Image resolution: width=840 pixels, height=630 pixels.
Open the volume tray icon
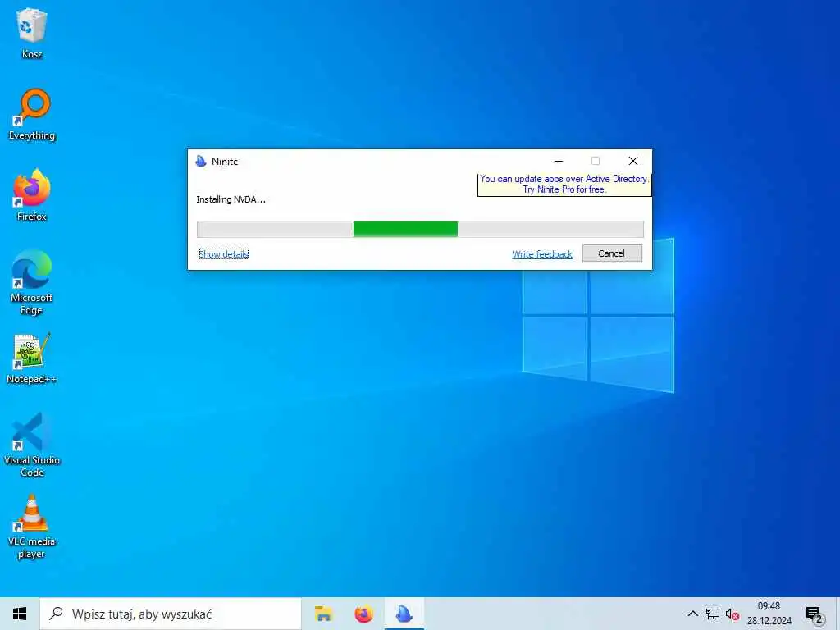pyautogui.click(x=733, y=614)
